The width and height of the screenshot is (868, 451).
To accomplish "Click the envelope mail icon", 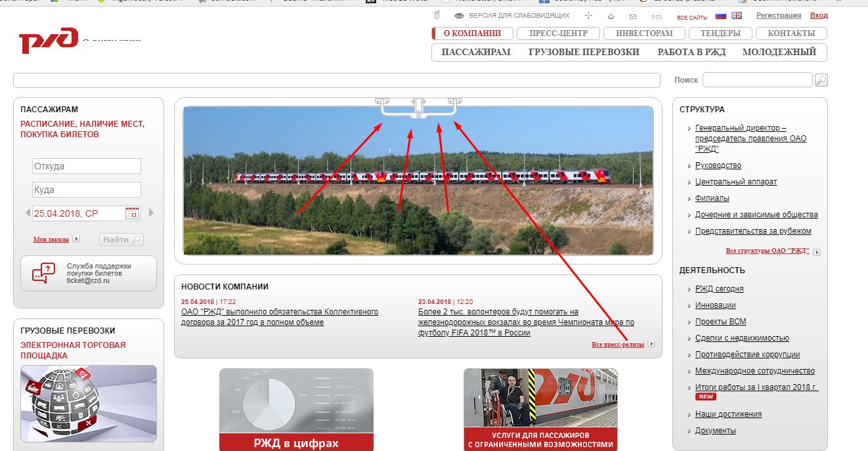I will [x=633, y=16].
